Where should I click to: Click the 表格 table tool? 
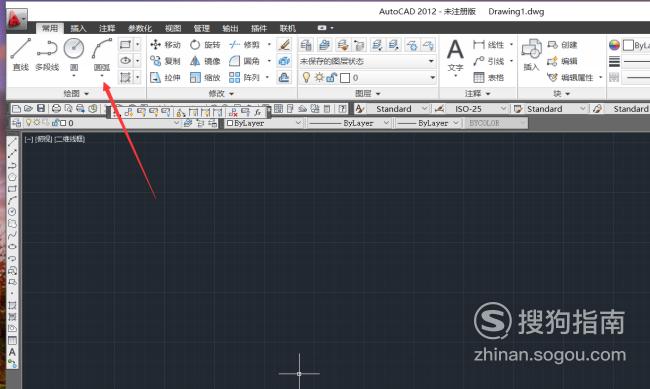488,78
